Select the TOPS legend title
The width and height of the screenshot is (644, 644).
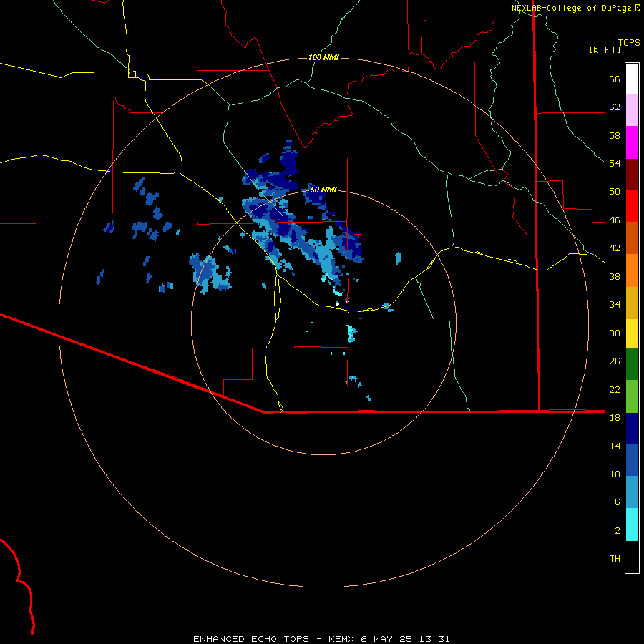pos(629,42)
